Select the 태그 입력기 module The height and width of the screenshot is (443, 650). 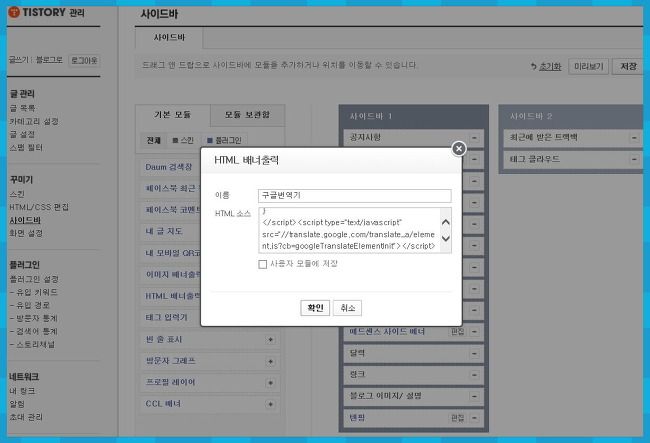pyautogui.click(x=167, y=317)
